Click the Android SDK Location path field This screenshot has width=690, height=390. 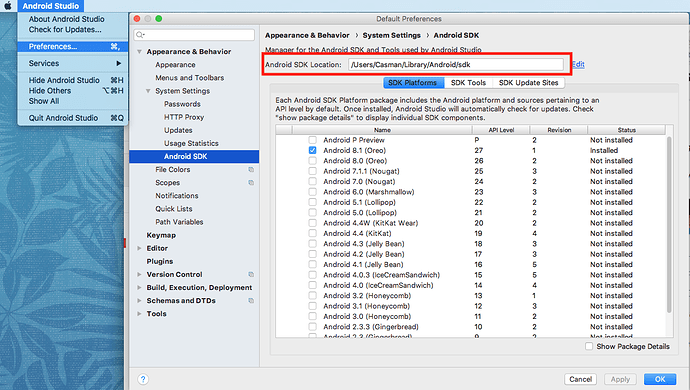[x=456, y=65]
